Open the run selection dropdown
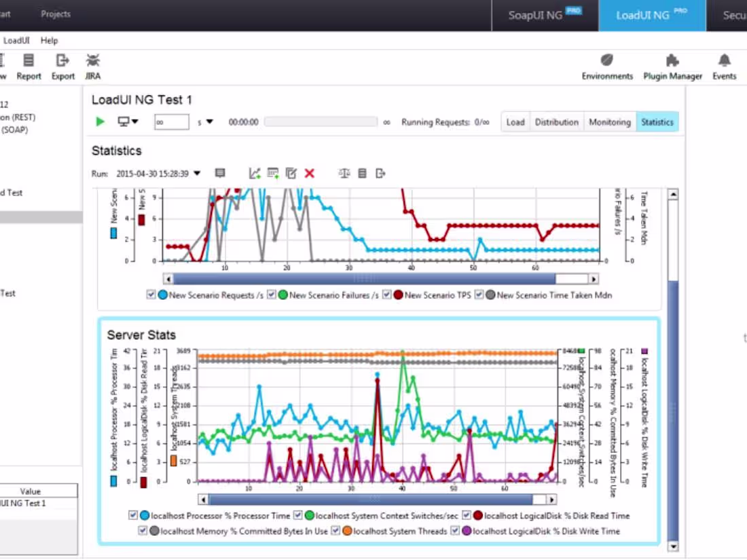The width and height of the screenshot is (747, 560). 197,173
